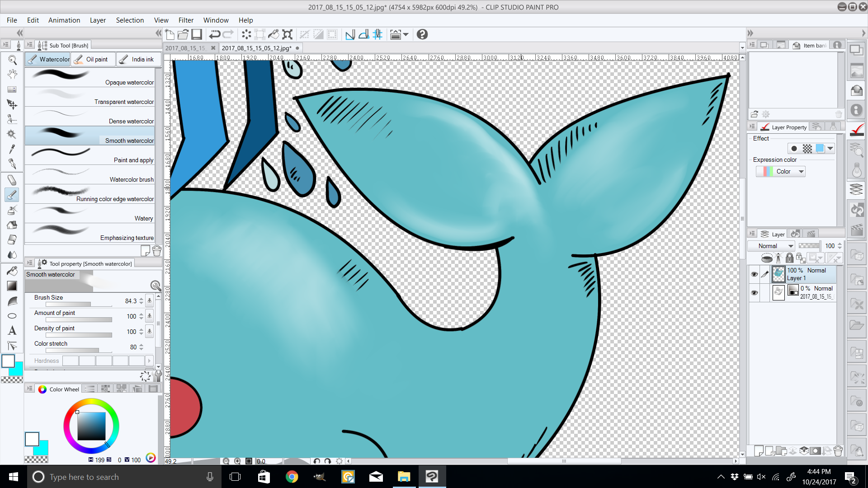868x488 pixels.
Task: Click the zoom out icon below canvas
Action: point(226,461)
